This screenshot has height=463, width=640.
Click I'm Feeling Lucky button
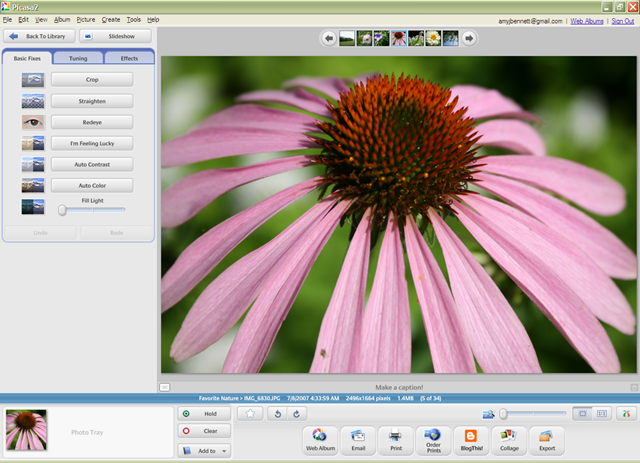[92, 143]
